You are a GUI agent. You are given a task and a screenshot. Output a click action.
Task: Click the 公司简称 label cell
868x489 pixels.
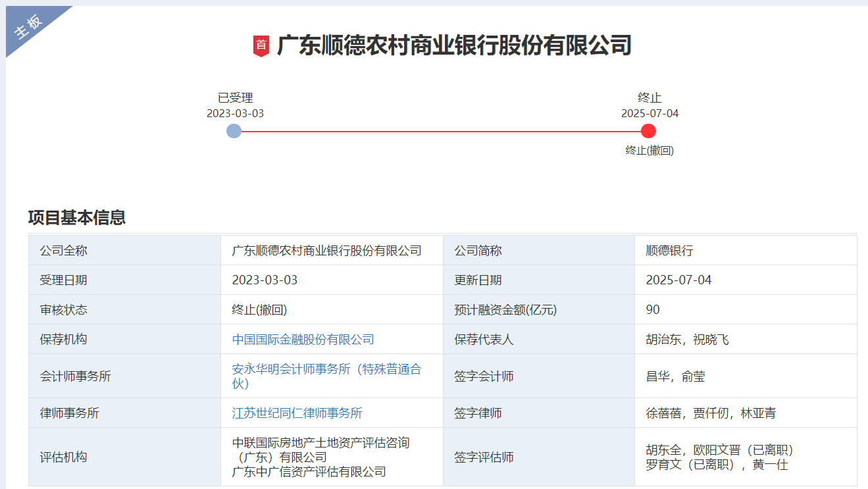pos(539,251)
